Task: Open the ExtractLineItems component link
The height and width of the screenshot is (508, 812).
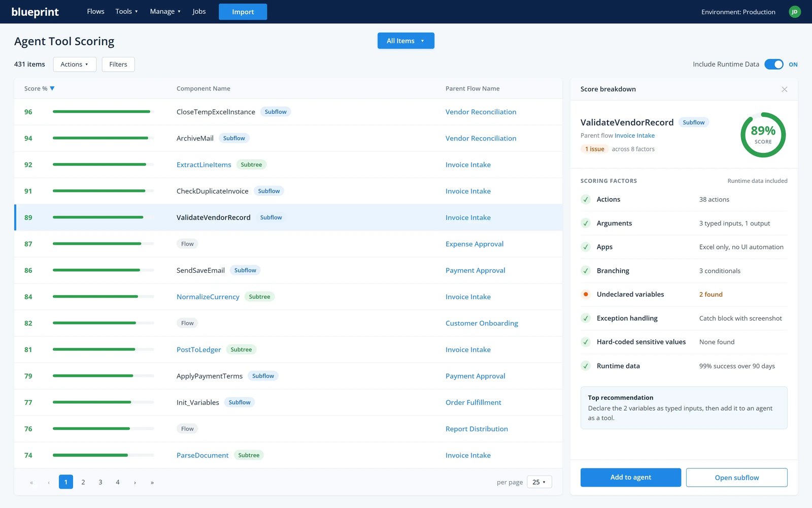Action: [x=204, y=165]
